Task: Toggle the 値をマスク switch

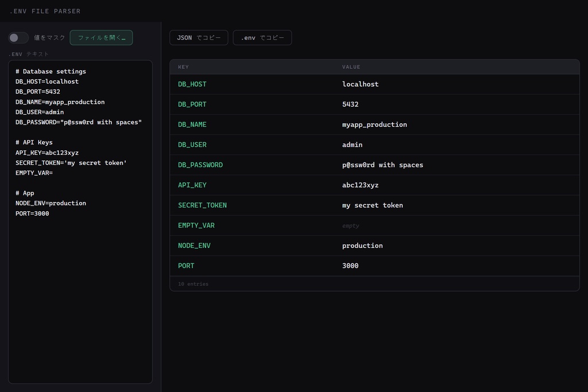Action: click(18, 37)
